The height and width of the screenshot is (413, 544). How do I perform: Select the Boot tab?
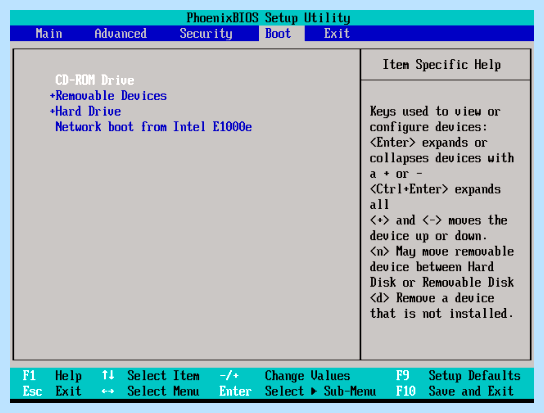[278, 33]
